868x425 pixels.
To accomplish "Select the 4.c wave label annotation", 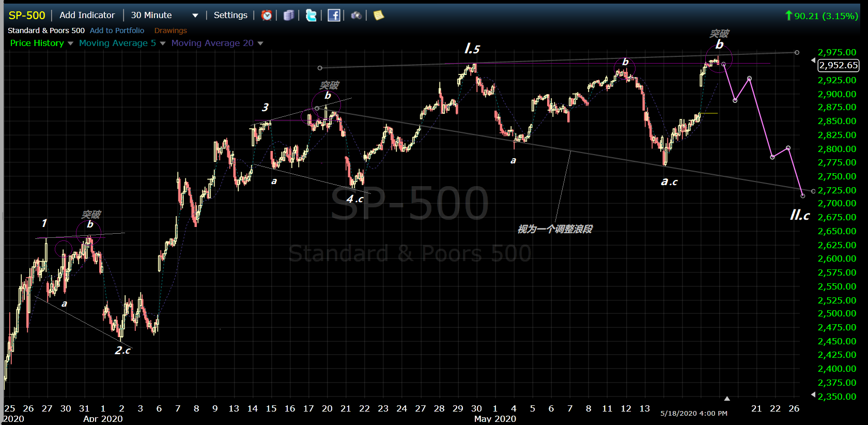I will [355, 199].
